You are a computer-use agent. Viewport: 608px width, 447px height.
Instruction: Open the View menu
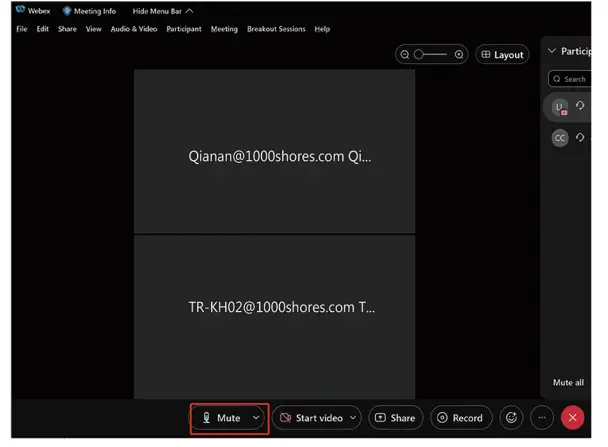pyautogui.click(x=93, y=29)
